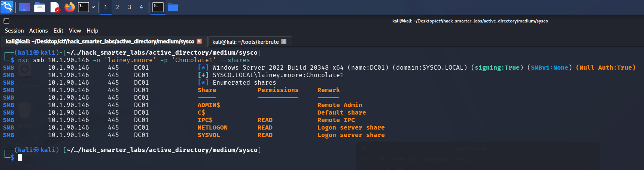This screenshot has width=644, height=170.
Task: Select the blue folder window in taskbar
Action: 173,7
